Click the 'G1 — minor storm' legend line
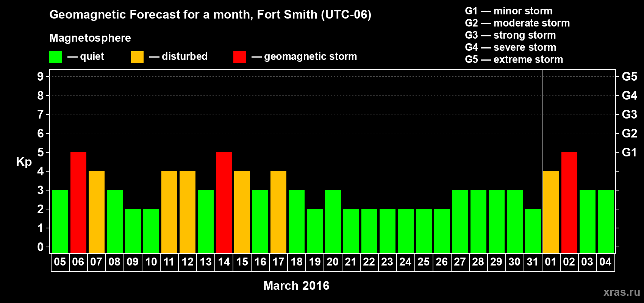The height and width of the screenshot is (303, 644). click(x=509, y=11)
